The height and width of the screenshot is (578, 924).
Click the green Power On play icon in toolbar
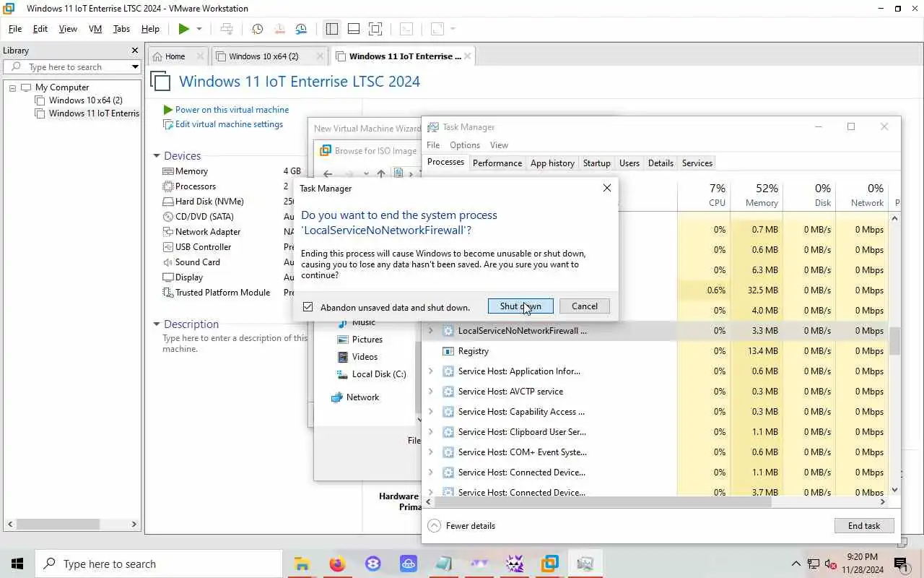click(184, 29)
